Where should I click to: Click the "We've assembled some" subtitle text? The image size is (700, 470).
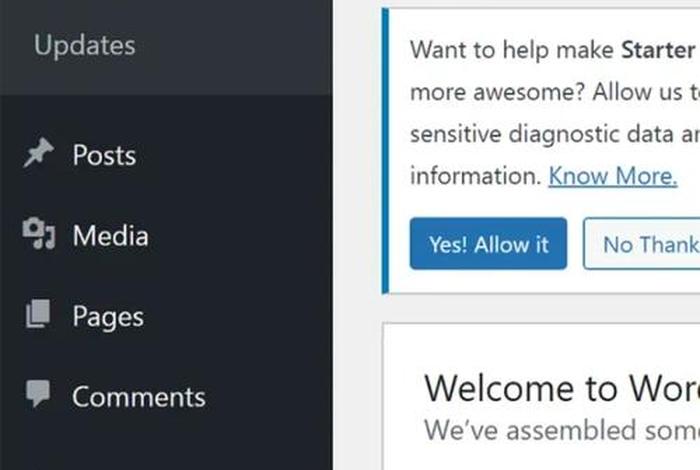562,430
